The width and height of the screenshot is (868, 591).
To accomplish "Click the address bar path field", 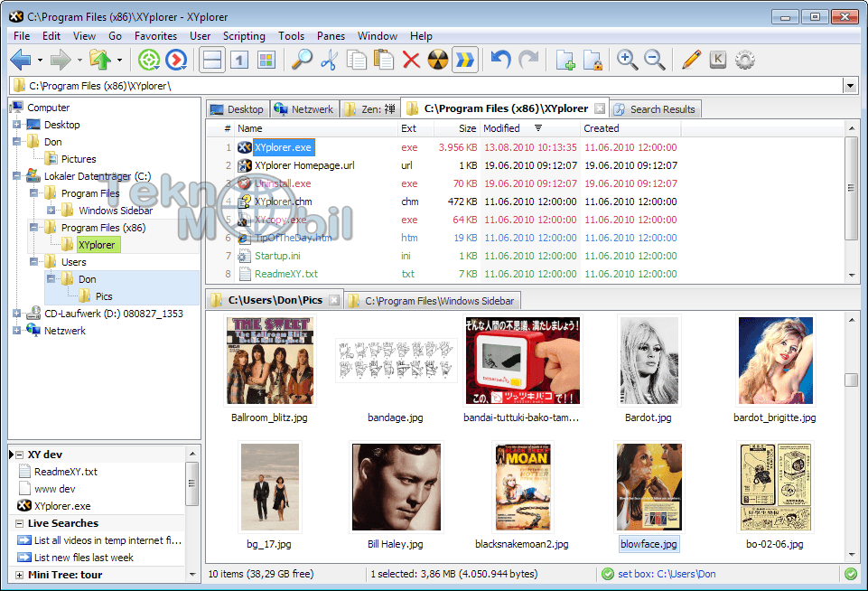I will [426, 86].
